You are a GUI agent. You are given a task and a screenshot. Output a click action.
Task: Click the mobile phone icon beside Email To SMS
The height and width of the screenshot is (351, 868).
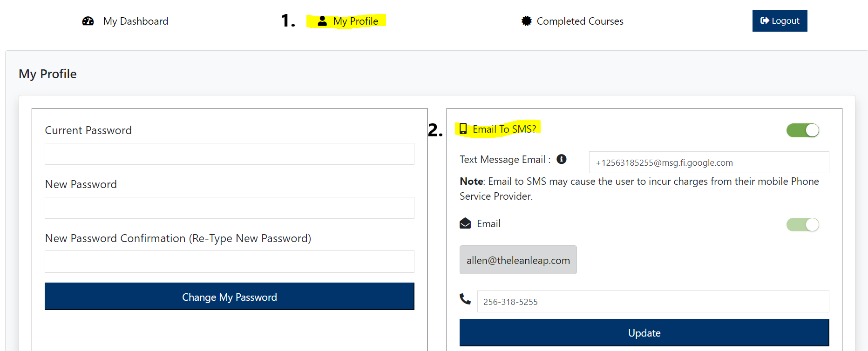tap(463, 129)
